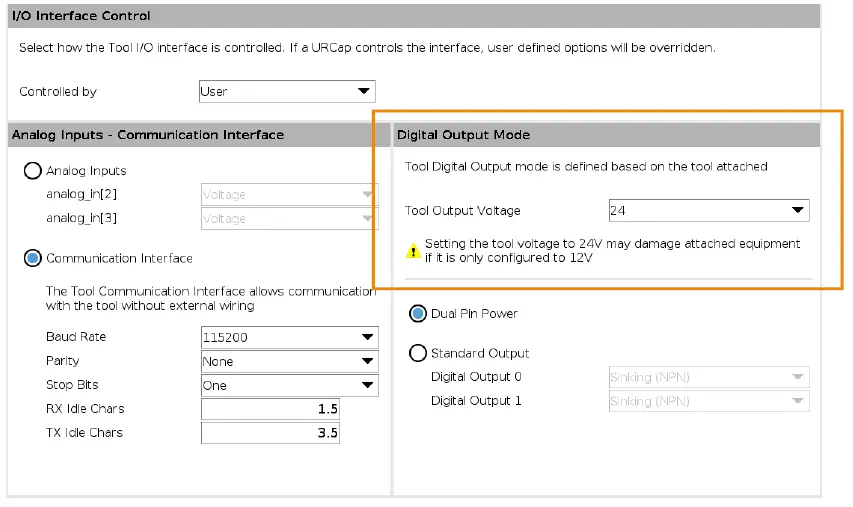Click the RX Idle Chars field

coord(270,409)
